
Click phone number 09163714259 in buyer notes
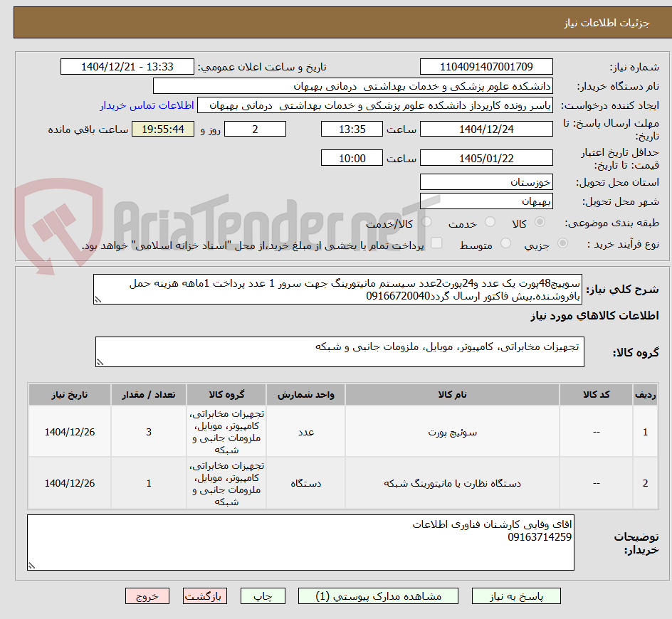click(540, 537)
